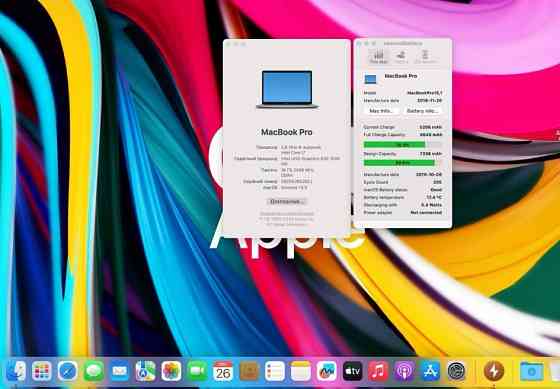The image size is (560, 389).
Task: Click the Подробнее button in About This Mac
Action: tap(287, 202)
